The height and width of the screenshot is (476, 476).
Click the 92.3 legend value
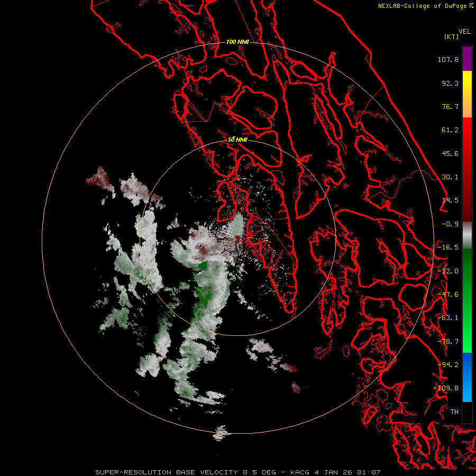click(x=450, y=83)
